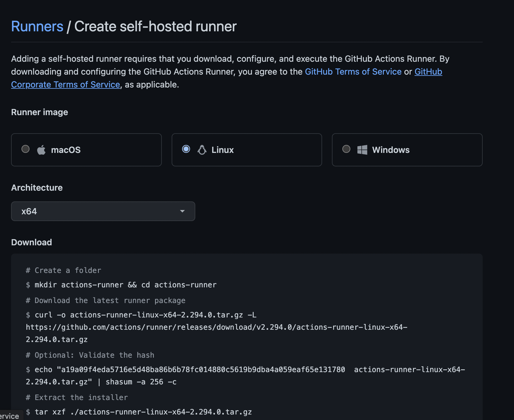Screen dimensions: 514x420
Task: Select the Windows runner image radio button
Action: point(346,149)
